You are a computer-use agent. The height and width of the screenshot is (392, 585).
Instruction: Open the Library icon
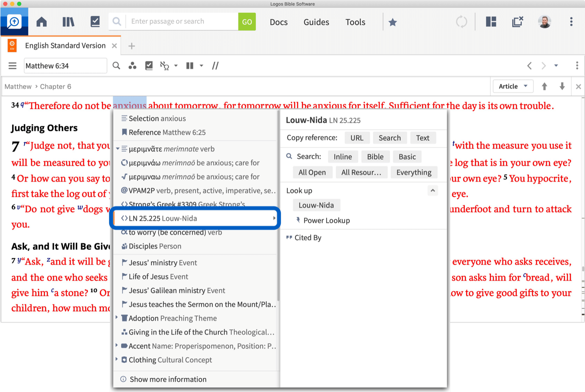point(68,22)
